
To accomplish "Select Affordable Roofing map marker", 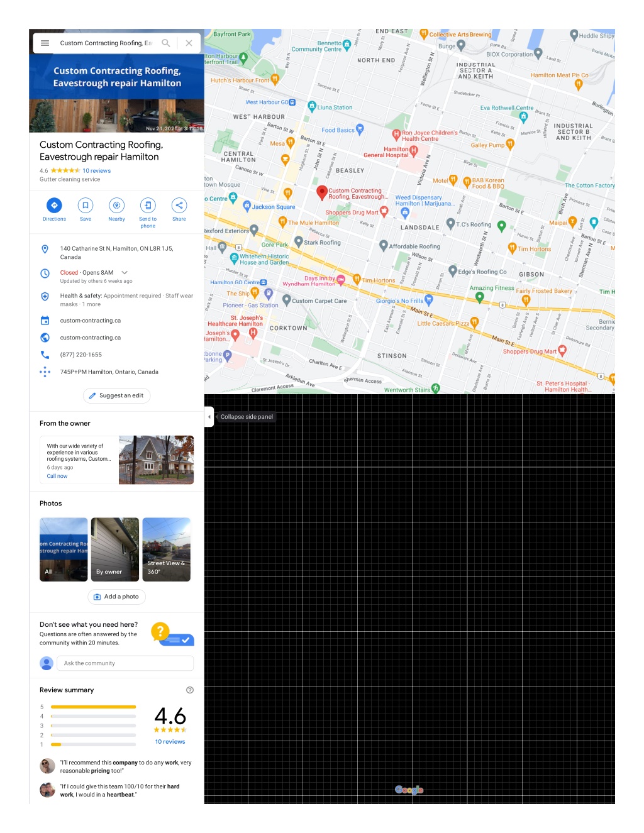I will [384, 245].
